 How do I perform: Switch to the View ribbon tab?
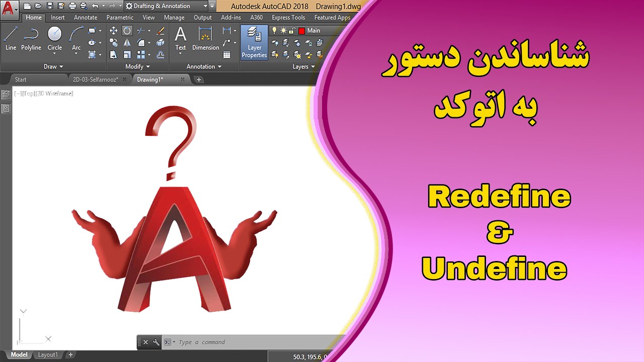[x=148, y=17]
